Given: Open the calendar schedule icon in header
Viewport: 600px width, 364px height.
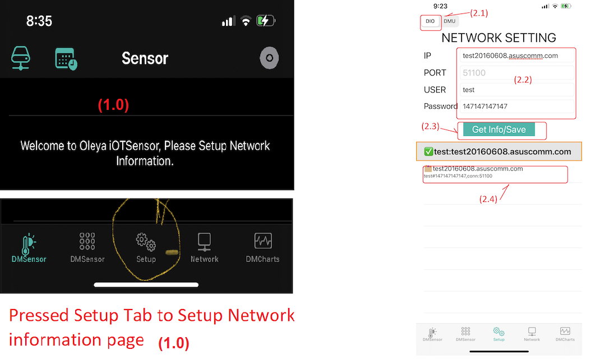Looking at the screenshot, I should 66,58.
